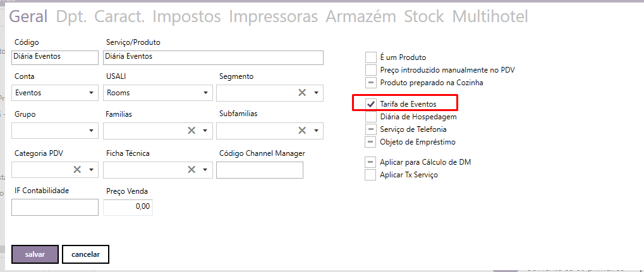The width and height of the screenshot is (644, 272).
Task: Click the cancelar button
Action: point(85,254)
